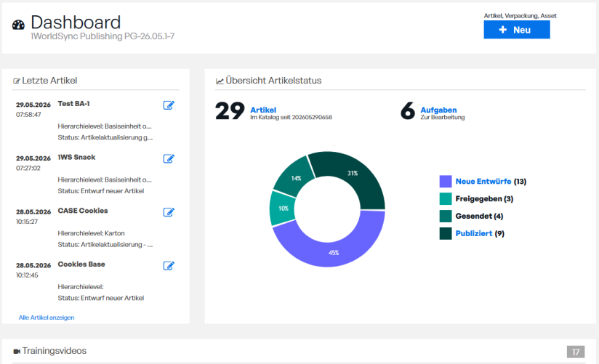Viewport: 599px width, 364px height.
Task: Click the Zur Bearbeitung text under Aufgaben
Action: coord(443,117)
